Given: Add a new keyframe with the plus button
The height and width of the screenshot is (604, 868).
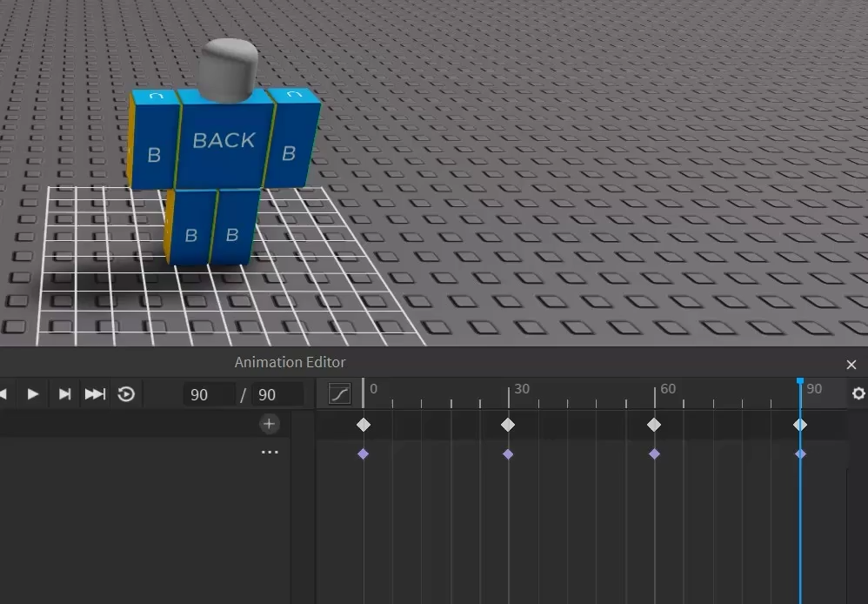Looking at the screenshot, I should pos(270,424).
